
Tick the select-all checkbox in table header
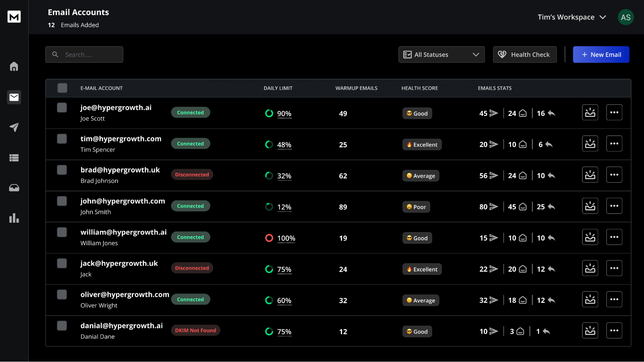click(62, 88)
